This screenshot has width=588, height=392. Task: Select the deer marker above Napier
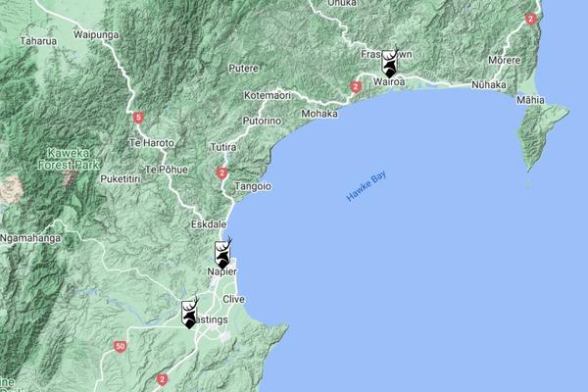(223, 254)
